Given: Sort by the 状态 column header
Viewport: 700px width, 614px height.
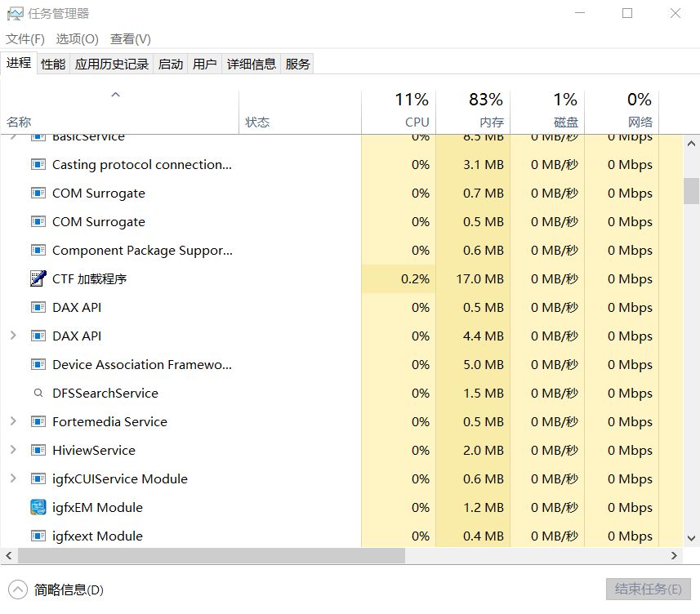Looking at the screenshot, I should point(300,112).
